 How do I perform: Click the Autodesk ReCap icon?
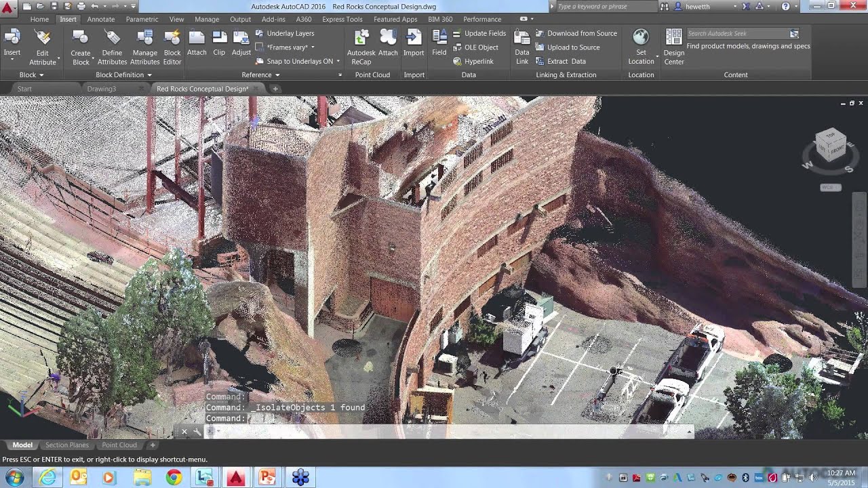pyautogui.click(x=361, y=39)
